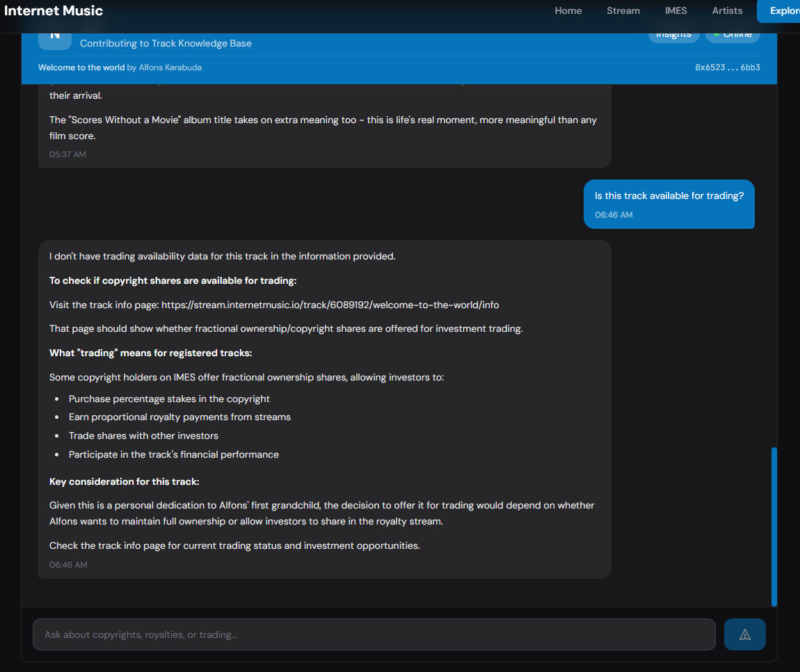
Task: Click the 'Key consideration for this track' heading
Action: pos(124,481)
